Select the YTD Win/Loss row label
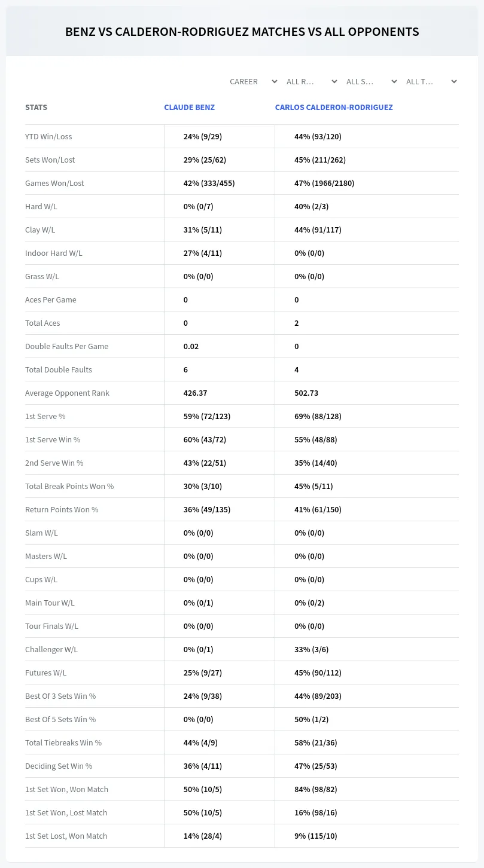Viewport: 484px width, 868px height. pos(48,136)
